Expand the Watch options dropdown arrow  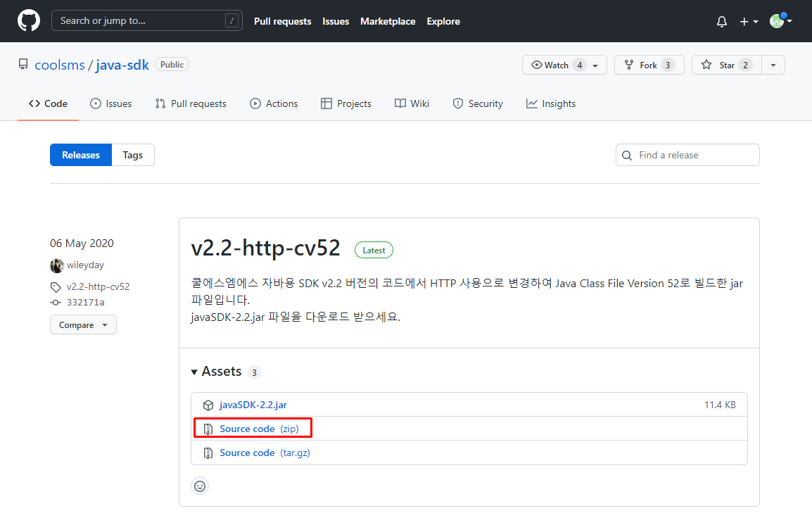(x=596, y=65)
